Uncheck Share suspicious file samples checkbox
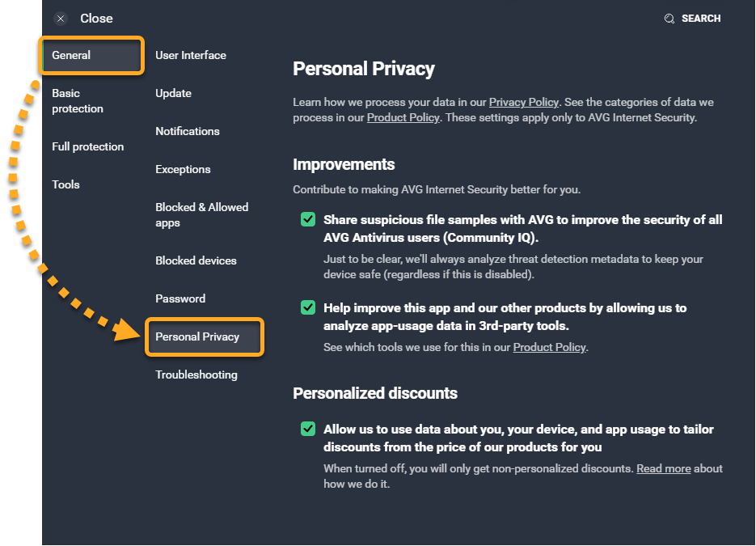This screenshot has height=546, width=756. click(308, 219)
